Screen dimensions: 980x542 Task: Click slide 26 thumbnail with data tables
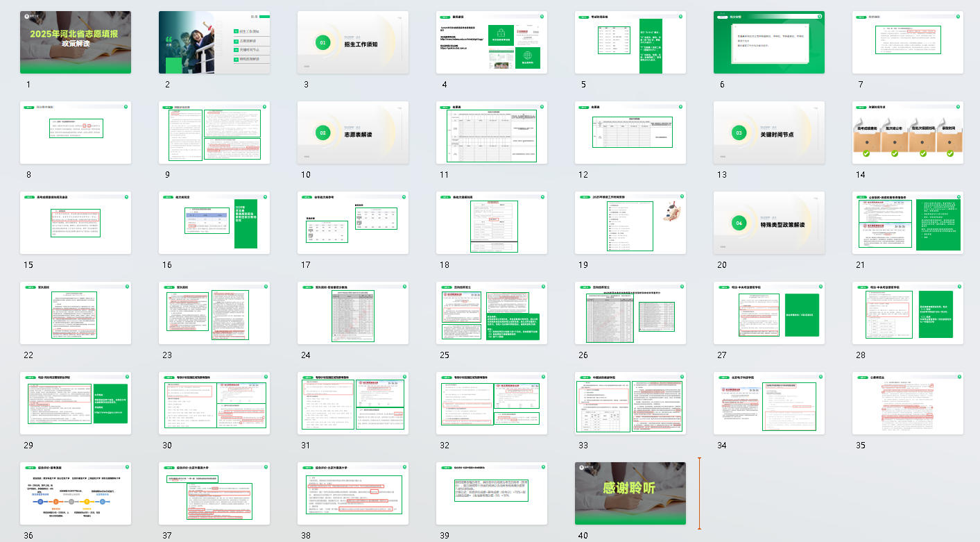tap(630, 313)
